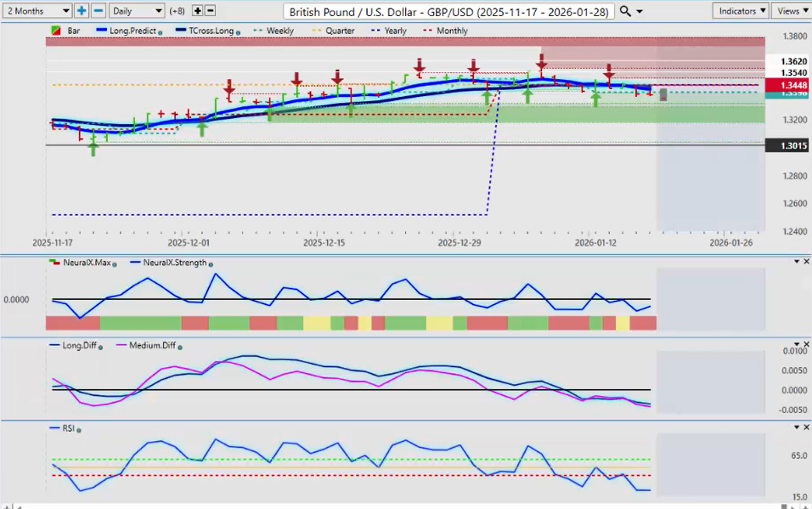The image size is (812, 509).
Task: Expand the search dropdown arrow
Action: point(639,11)
